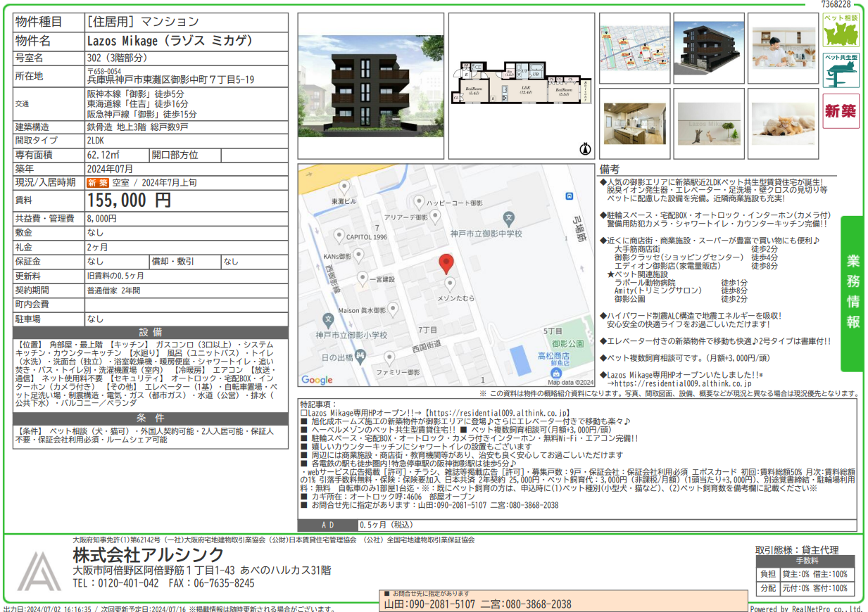The image size is (868, 612).
Task: Open the interior counter kitchen photo thumbnail
Action: (x=634, y=124)
